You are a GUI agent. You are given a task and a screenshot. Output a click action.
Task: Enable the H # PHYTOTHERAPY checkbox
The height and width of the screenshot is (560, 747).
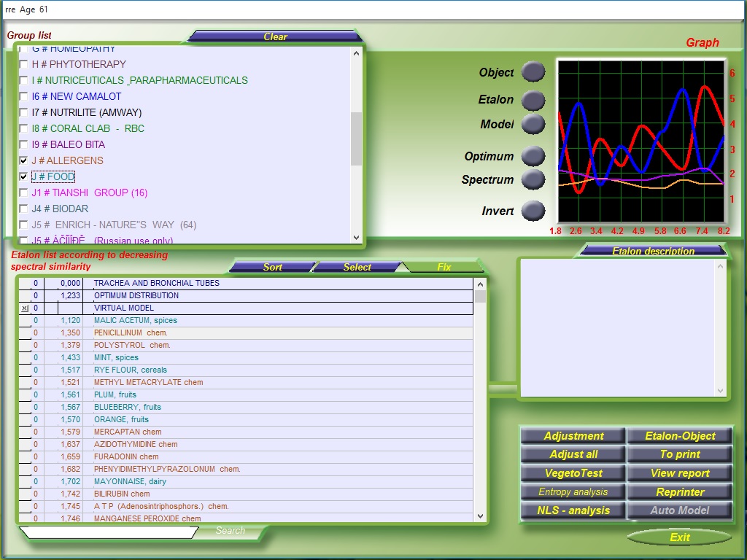coord(24,64)
